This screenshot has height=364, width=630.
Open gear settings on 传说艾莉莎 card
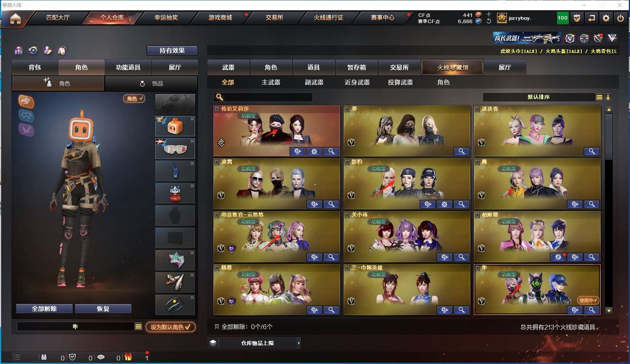click(314, 151)
